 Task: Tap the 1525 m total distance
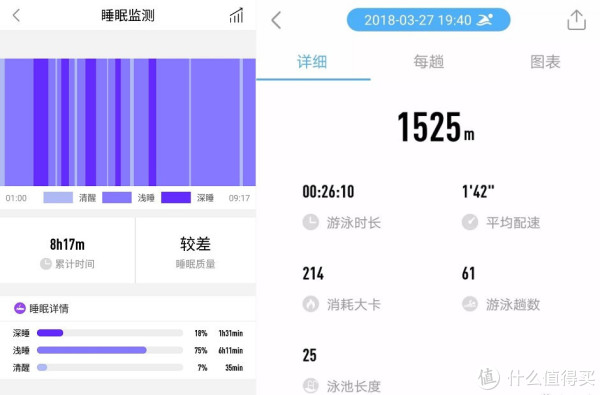coord(436,127)
